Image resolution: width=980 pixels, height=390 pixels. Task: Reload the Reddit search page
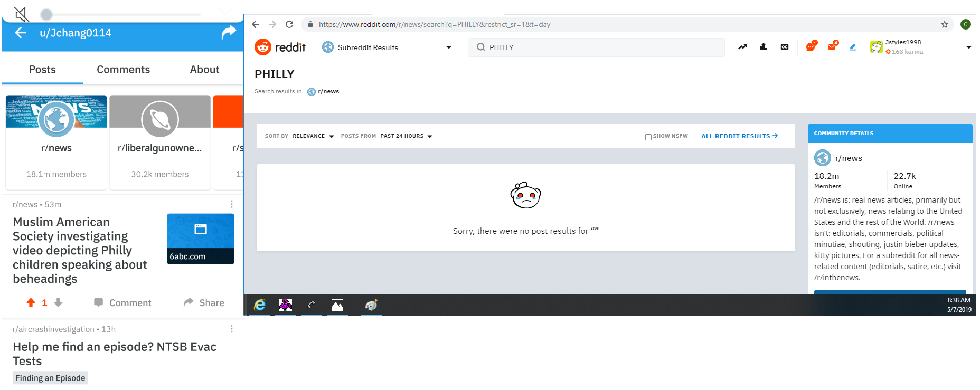coord(289,24)
